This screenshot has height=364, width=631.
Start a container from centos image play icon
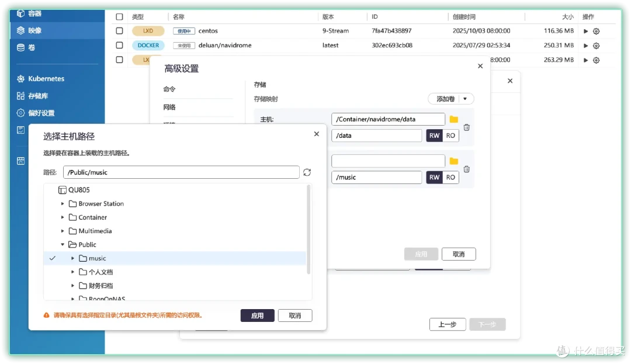[585, 31]
